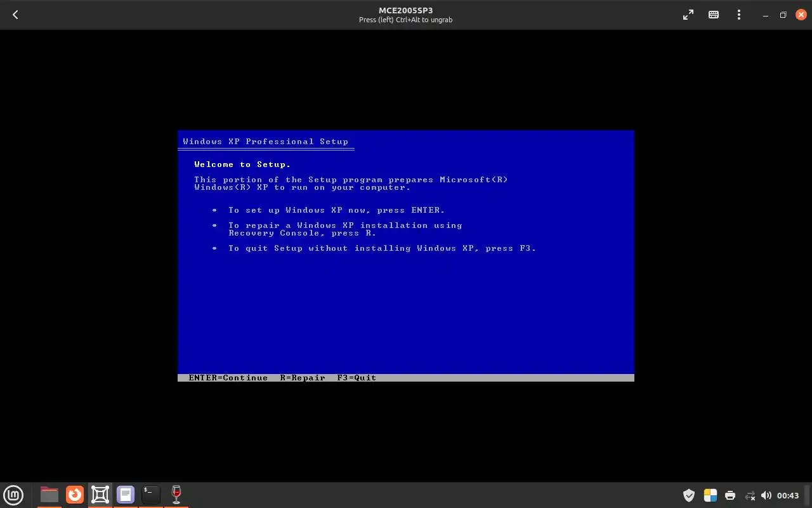Open the Linux Mint start menu
Image resolution: width=812 pixels, height=508 pixels.
(x=13, y=495)
